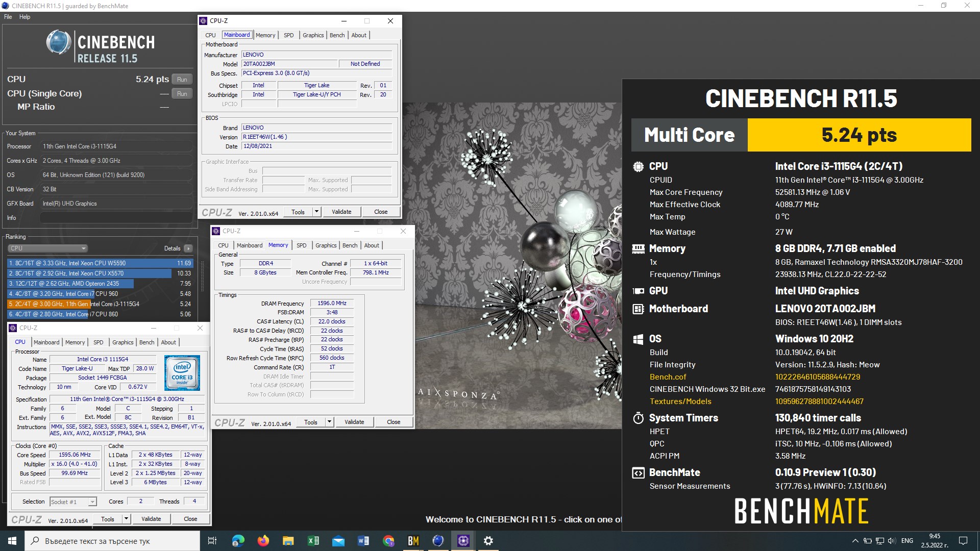Open File Explorer from the taskbar
This screenshot has height=551, width=980.
(x=288, y=541)
